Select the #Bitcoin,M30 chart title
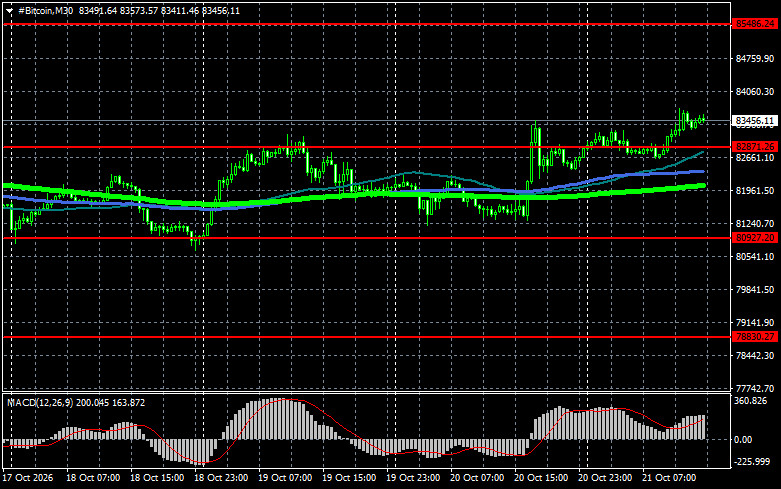This screenshot has height=489, width=781. (45, 10)
